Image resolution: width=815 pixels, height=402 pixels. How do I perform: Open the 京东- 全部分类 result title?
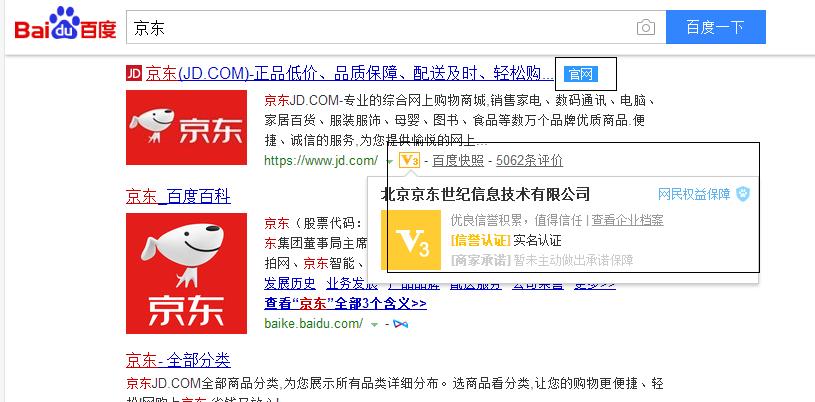(178, 360)
